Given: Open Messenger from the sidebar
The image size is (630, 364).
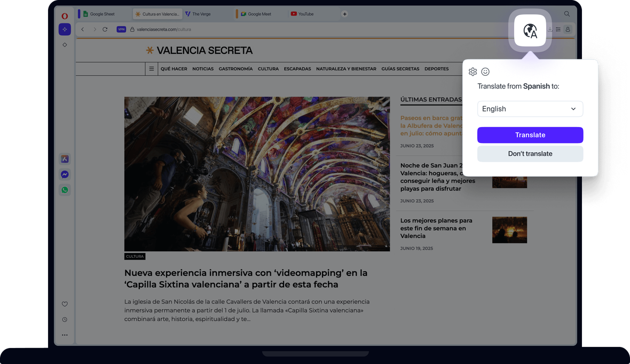Looking at the screenshot, I should tap(65, 175).
